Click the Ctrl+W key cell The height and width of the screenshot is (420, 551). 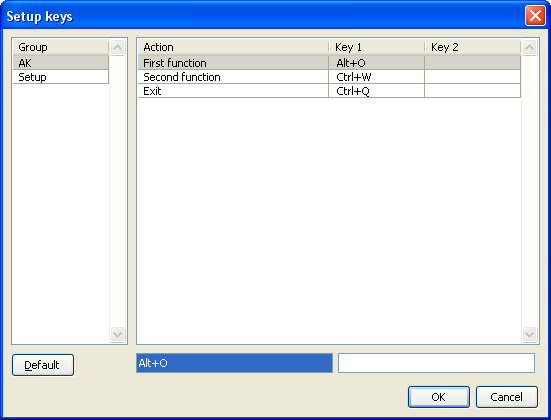(x=376, y=77)
